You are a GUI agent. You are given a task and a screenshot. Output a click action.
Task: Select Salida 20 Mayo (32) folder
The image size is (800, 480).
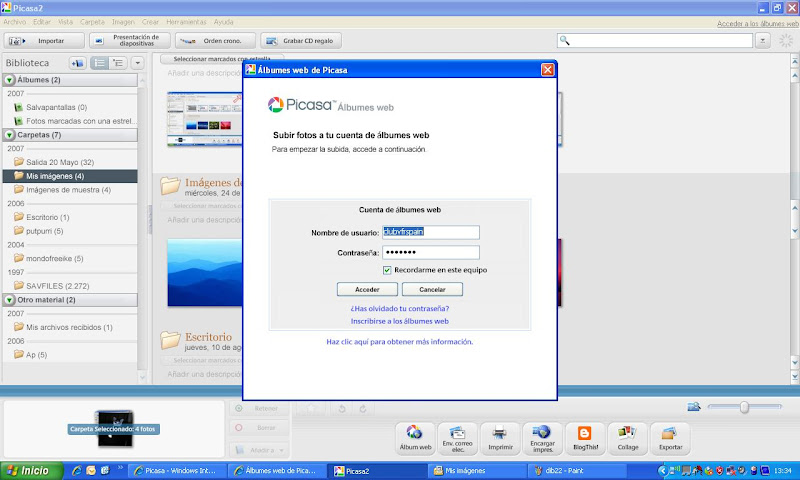[x=54, y=162]
